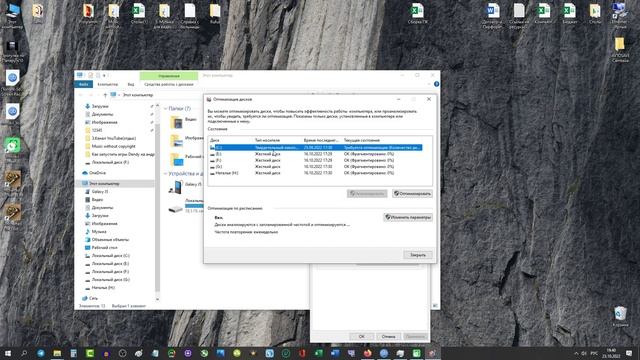Screen dimensions: 640x360
Task: Select the Видео folder icon in Explorer content
Action: 176,122
